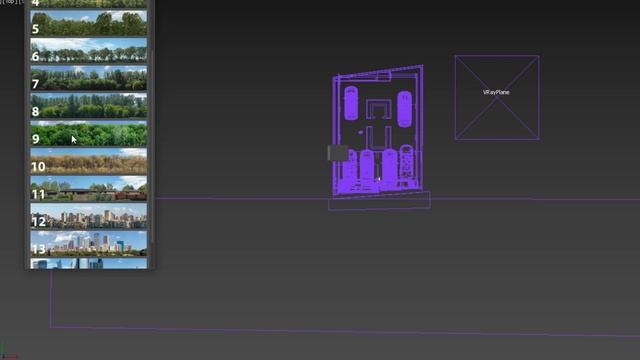Choose house panorama thumbnail 11
This screenshot has width=640, height=360.
[89, 188]
